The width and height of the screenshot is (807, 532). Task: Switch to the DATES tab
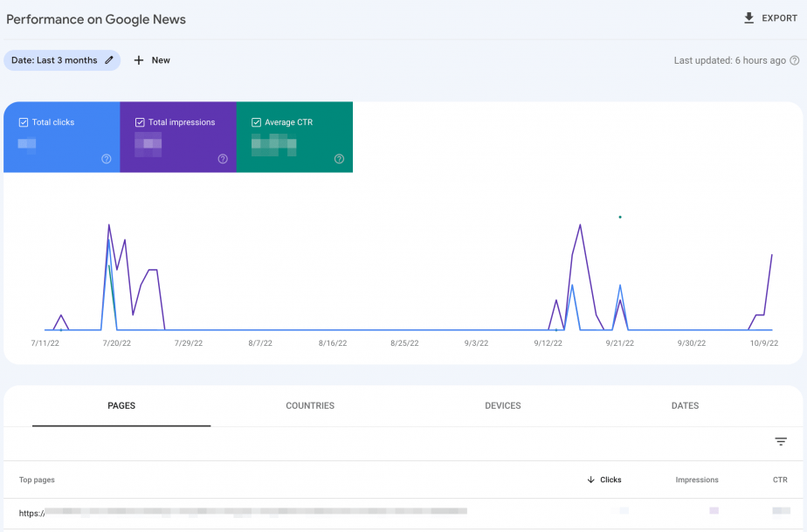click(685, 406)
